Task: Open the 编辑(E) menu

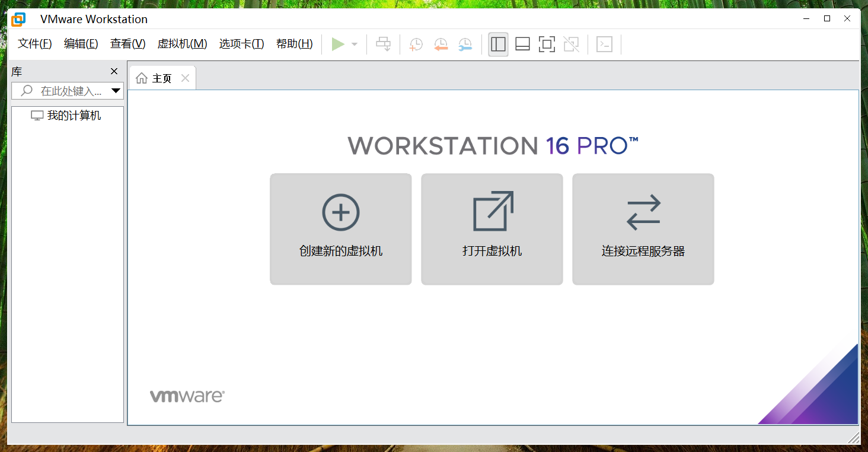Action: (81, 44)
